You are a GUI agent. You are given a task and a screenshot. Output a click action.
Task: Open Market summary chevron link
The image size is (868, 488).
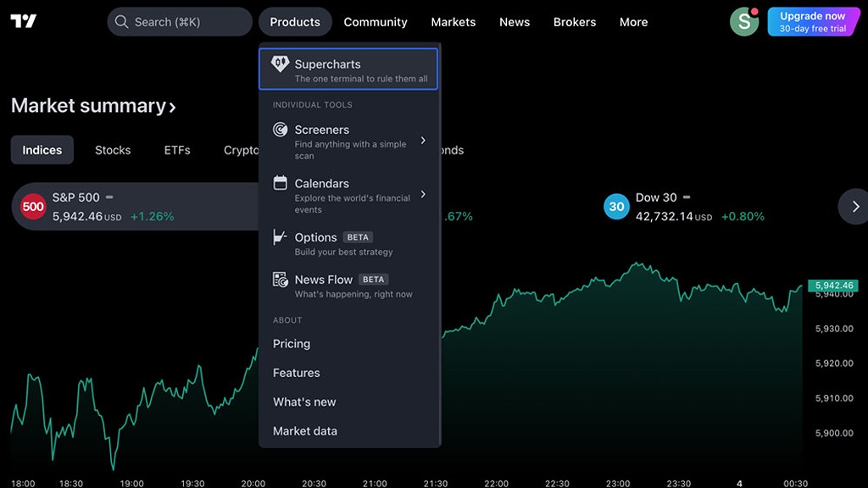pos(93,106)
